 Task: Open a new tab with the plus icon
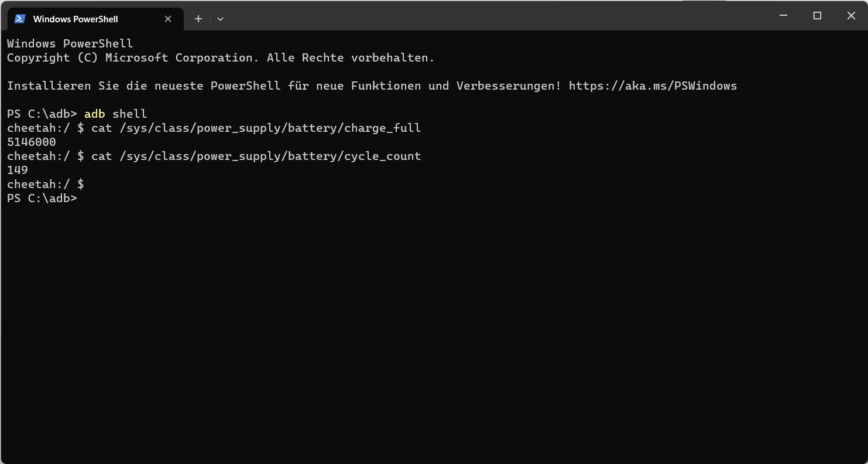(198, 19)
